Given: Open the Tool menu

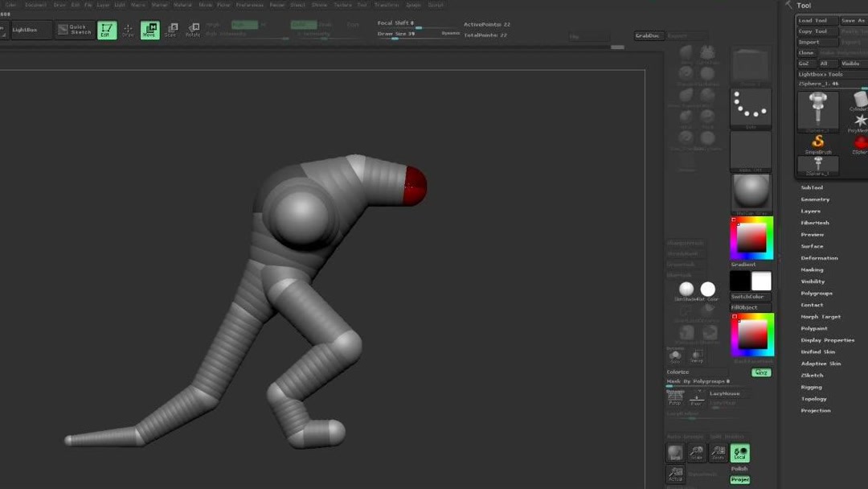Looking at the screenshot, I should coord(362,4).
